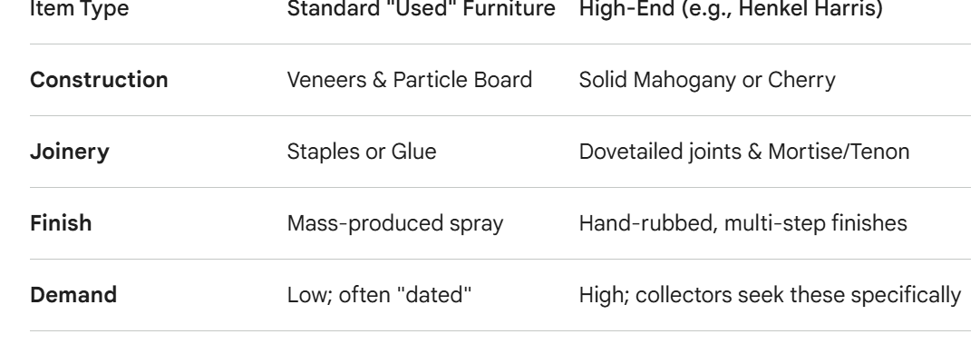
Task: Click the Construction row label
Action: click(99, 80)
